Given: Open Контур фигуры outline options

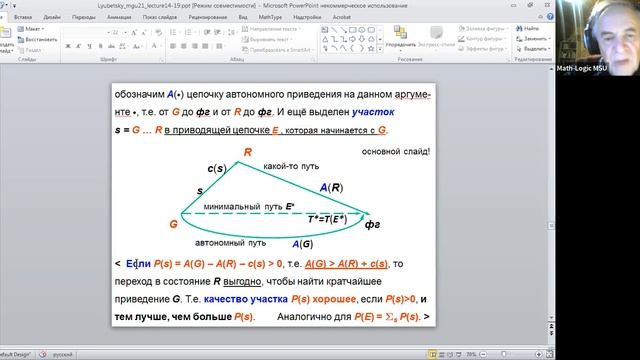Looking at the screenshot, I should click(481, 39).
